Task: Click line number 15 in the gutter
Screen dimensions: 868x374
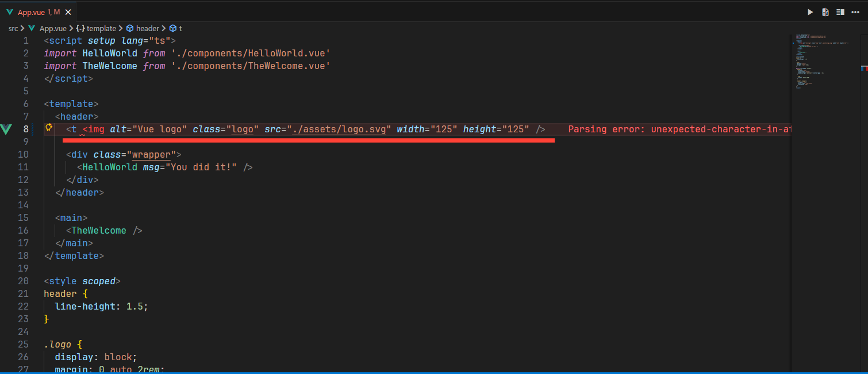Action: [x=23, y=218]
